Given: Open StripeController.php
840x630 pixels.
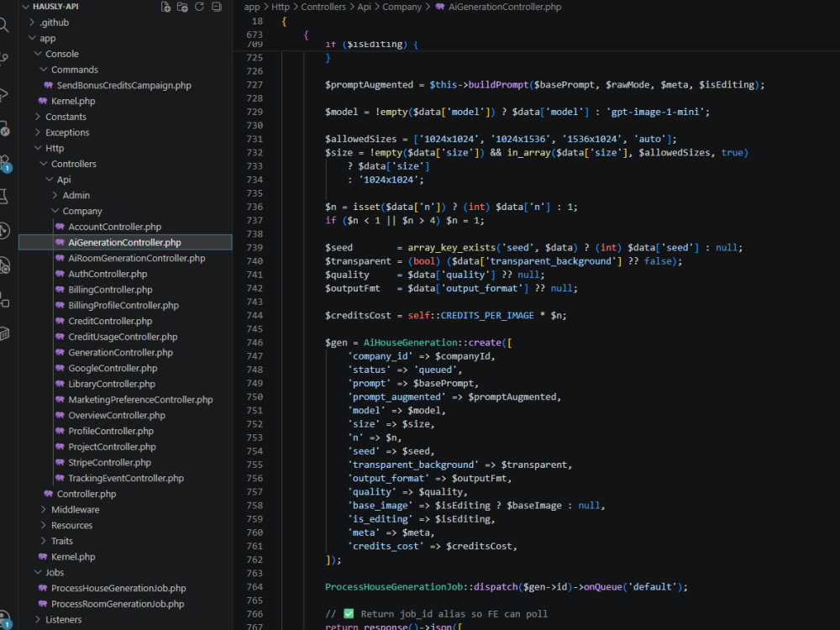Looking at the screenshot, I should click(110, 462).
